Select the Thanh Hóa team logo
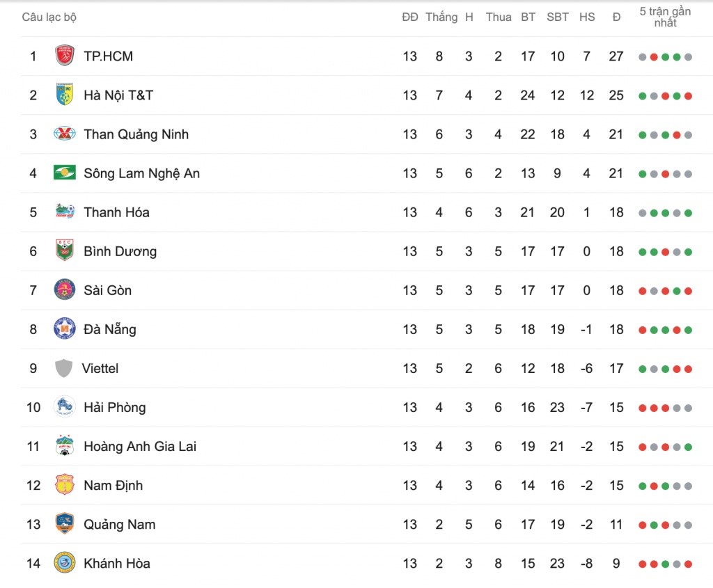The image size is (713, 588). click(x=65, y=212)
